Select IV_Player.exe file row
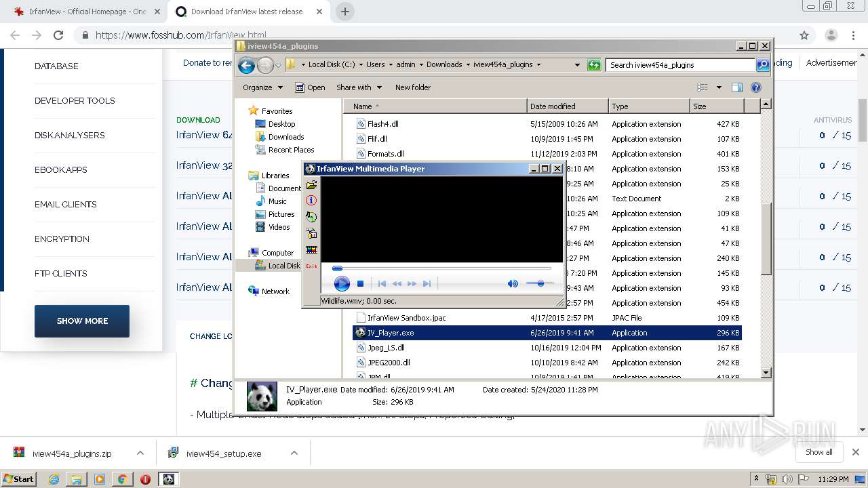868x488 pixels. [x=547, y=333]
